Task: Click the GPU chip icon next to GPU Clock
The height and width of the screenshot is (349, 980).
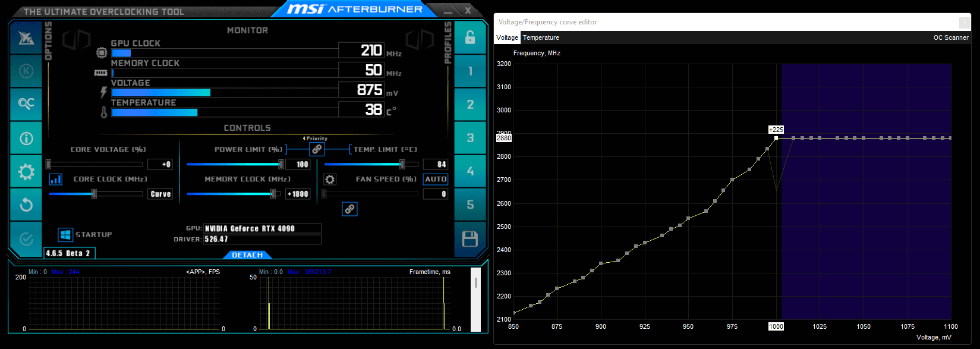Action: tap(102, 53)
